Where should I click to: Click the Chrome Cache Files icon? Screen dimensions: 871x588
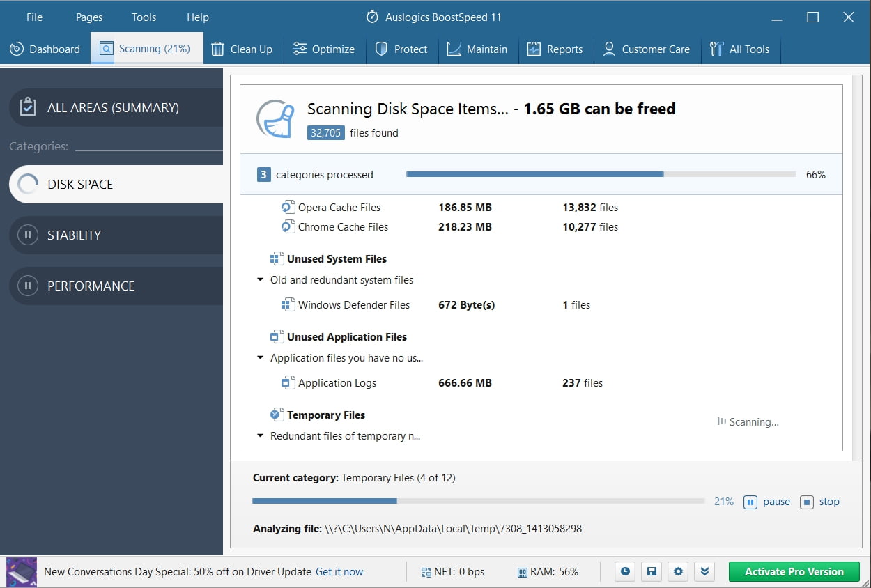tap(288, 226)
